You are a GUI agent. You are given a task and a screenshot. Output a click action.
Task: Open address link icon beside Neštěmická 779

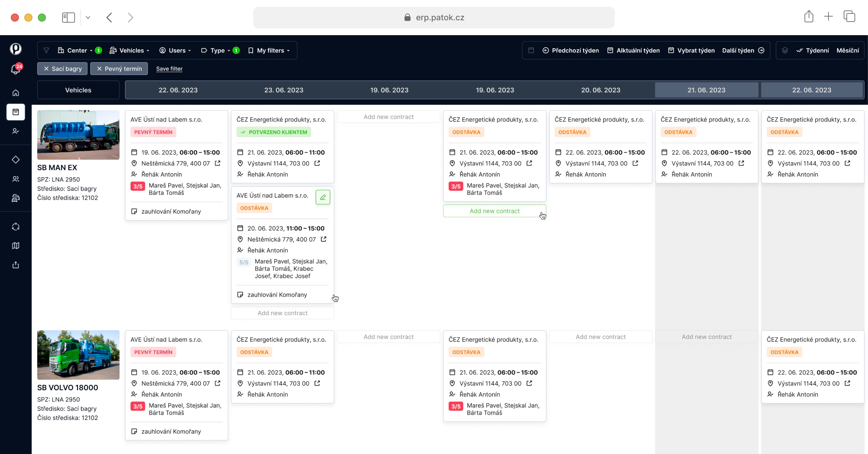pos(218,163)
